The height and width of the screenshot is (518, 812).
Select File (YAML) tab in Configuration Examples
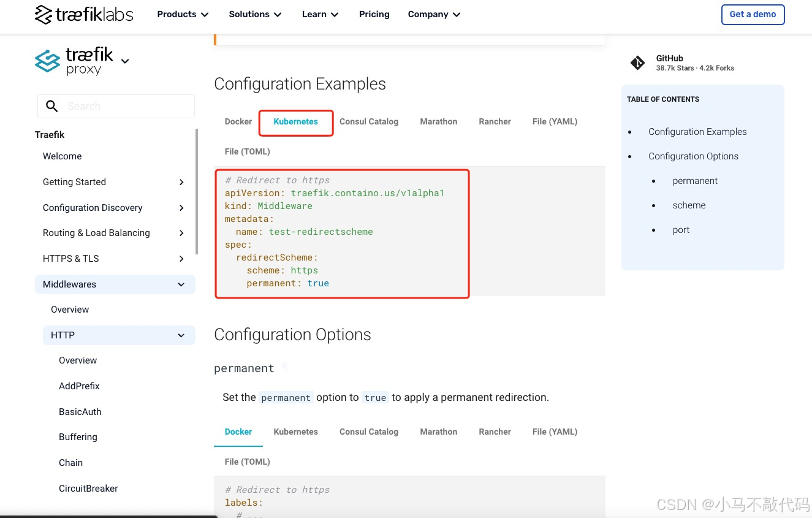(555, 121)
